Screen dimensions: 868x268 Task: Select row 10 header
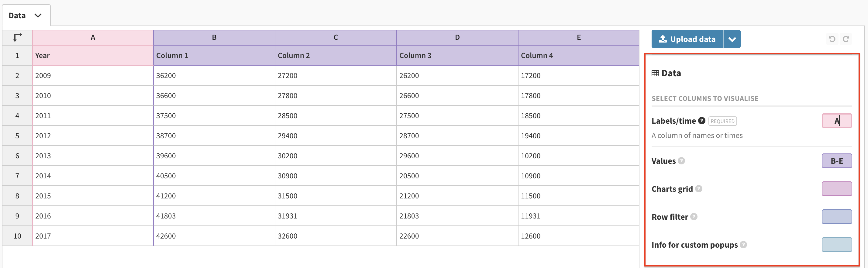[x=17, y=236]
